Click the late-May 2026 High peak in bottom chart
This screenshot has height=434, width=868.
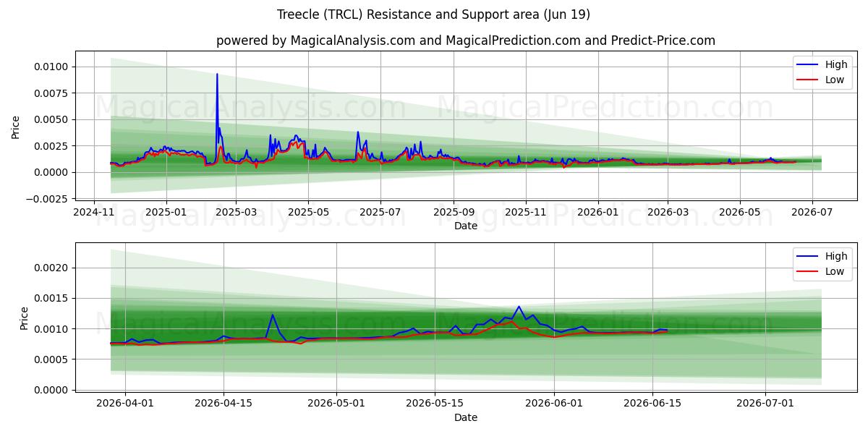(x=519, y=306)
